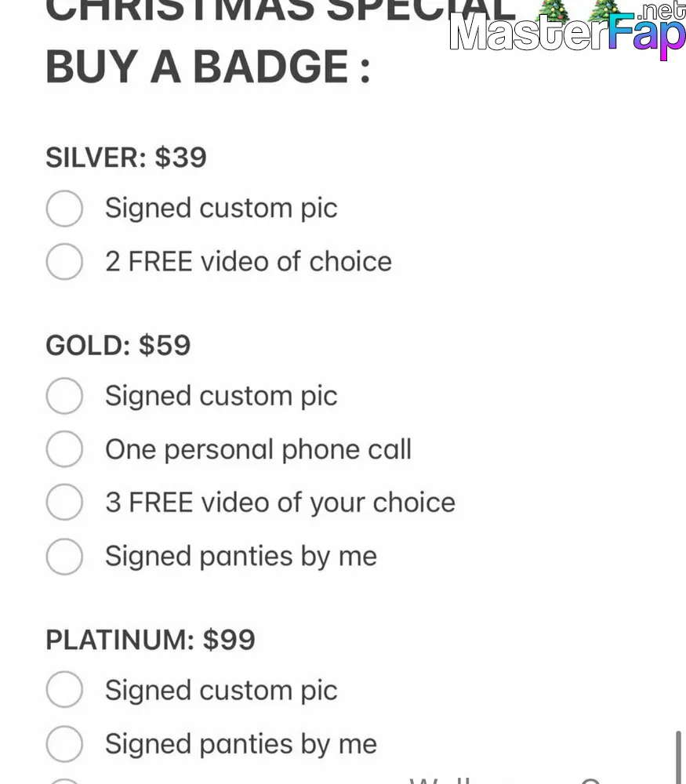Click the PLATINUM: $99 heading
Viewport: 686px width, 784px height.
[151, 640]
